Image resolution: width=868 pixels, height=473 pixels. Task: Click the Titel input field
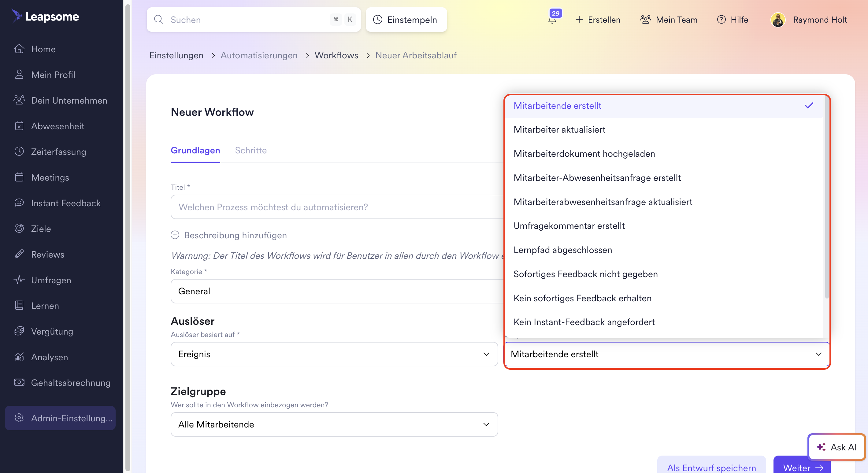pyautogui.click(x=337, y=207)
